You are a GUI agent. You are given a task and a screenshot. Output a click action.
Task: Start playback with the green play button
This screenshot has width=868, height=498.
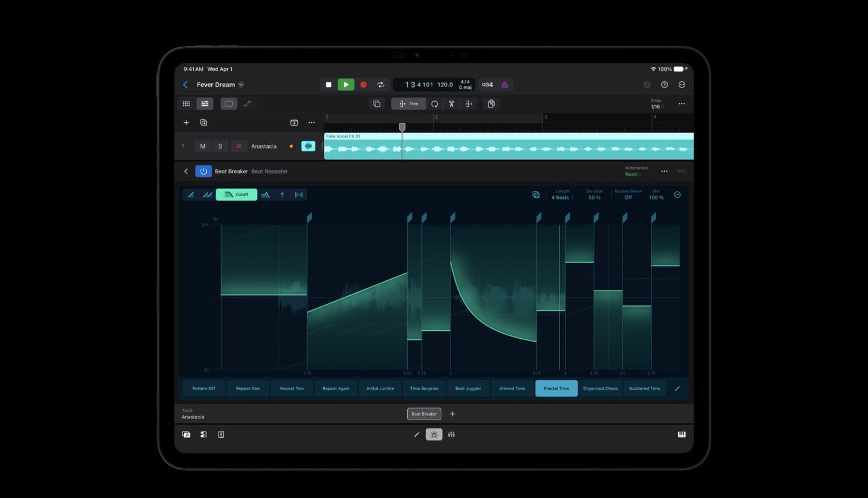pos(346,85)
